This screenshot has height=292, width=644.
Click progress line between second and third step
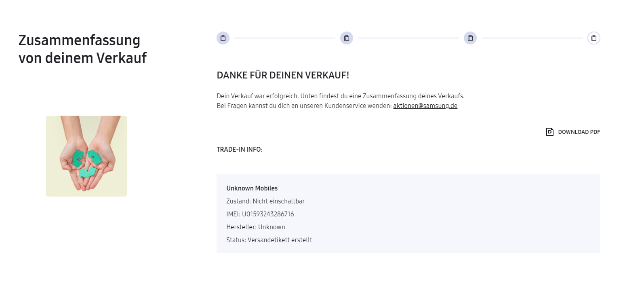[408, 38]
